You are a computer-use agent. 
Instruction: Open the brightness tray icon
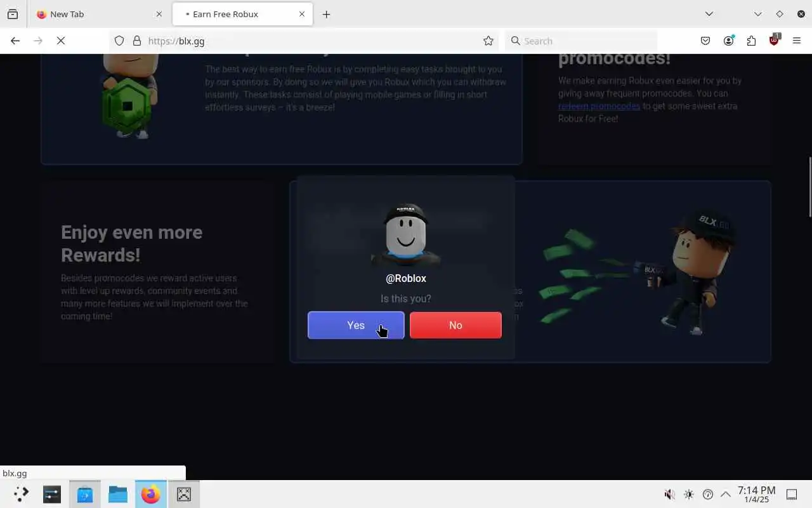click(x=689, y=494)
